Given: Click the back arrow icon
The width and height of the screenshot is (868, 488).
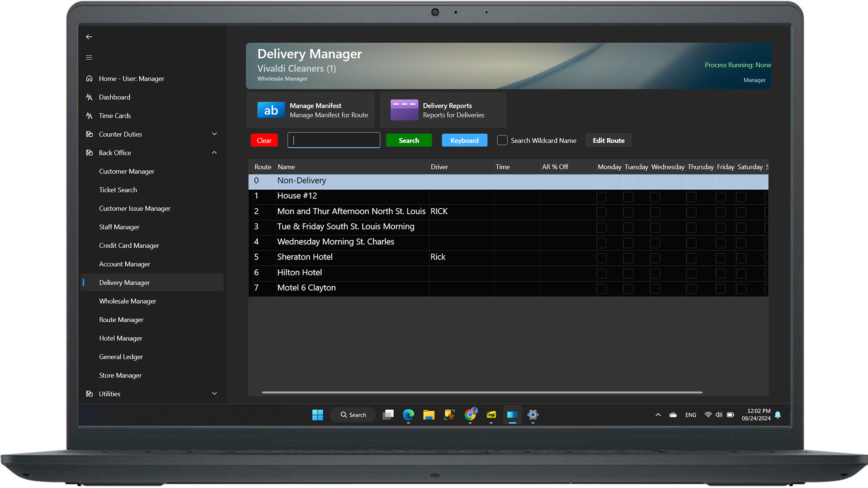Looking at the screenshot, I should tap(89, 37).
